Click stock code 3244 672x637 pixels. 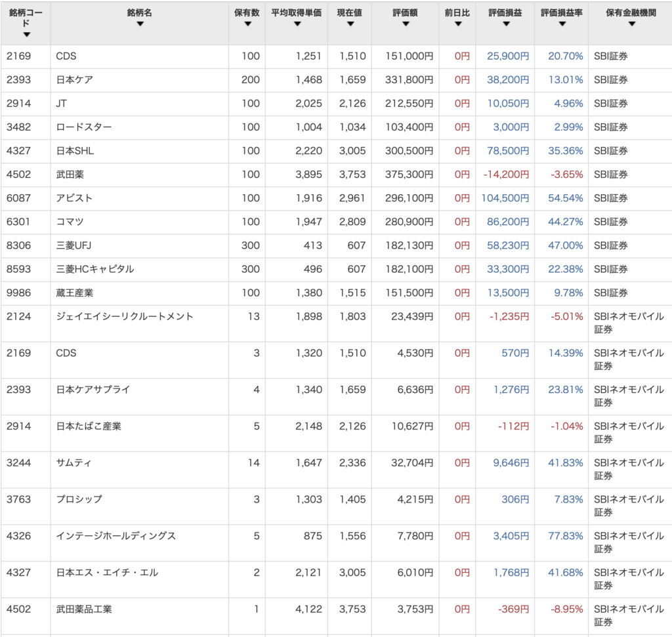click(x=18, y=462)
